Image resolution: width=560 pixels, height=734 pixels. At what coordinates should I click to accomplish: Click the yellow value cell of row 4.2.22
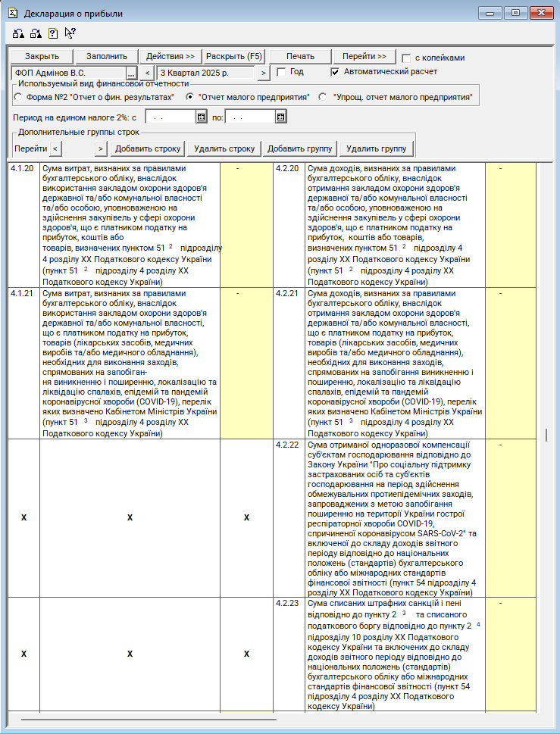[510, 517]
